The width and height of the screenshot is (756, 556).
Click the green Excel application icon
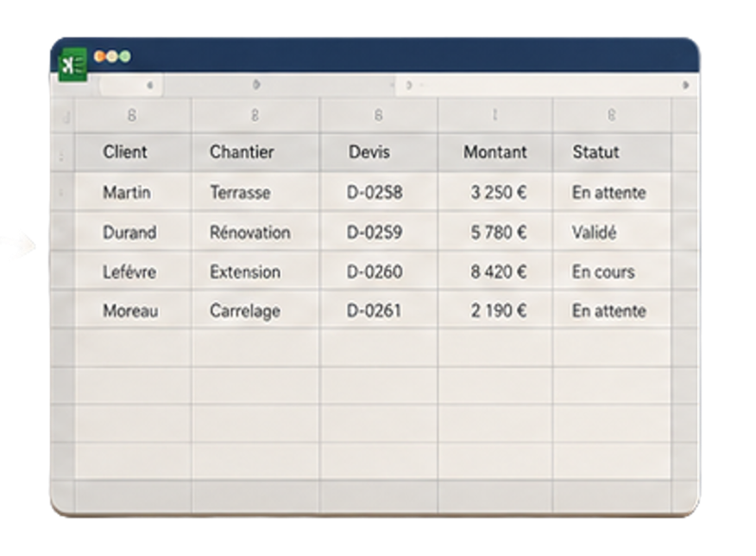pos(73,65)
